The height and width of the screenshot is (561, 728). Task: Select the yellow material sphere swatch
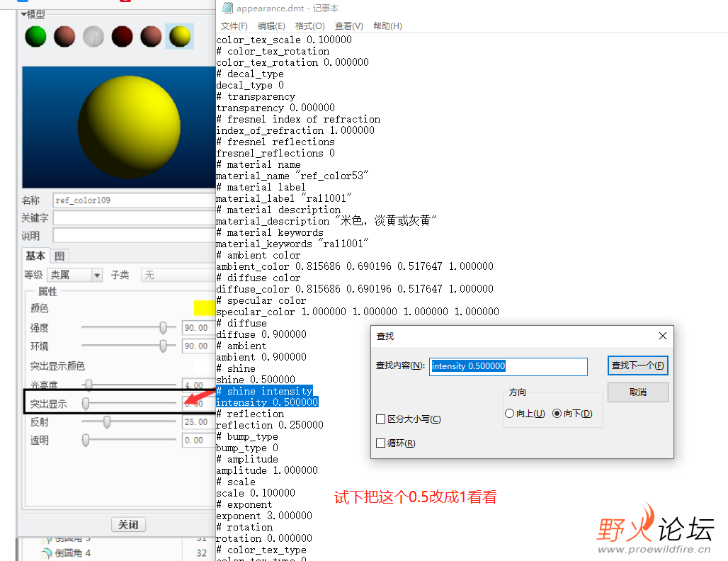tap(180, 37)
